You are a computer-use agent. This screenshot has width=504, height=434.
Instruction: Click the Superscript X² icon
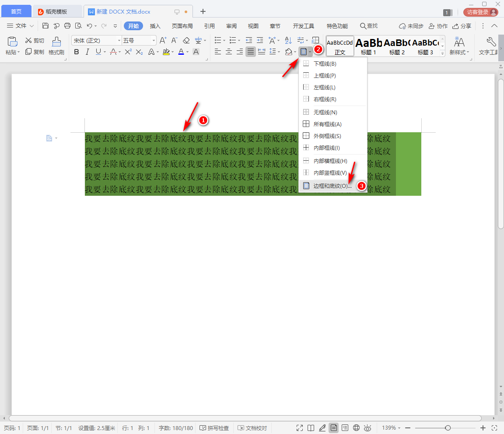pyautogui.click(x=128, y=52)
